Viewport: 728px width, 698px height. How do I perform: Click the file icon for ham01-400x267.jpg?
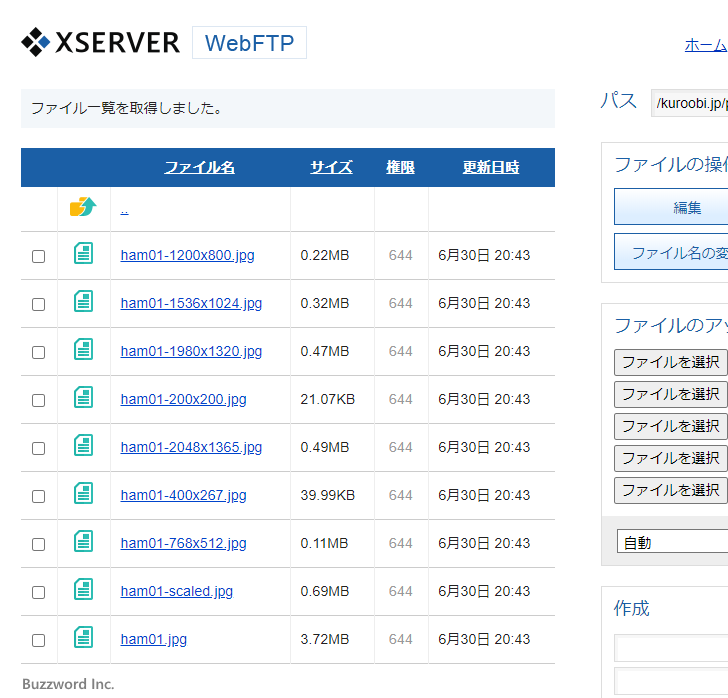pyautogui.click(x=84, y=493)
